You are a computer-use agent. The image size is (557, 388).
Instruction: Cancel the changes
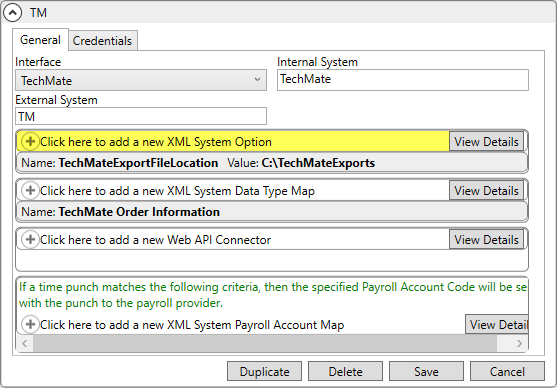[507, 371]
